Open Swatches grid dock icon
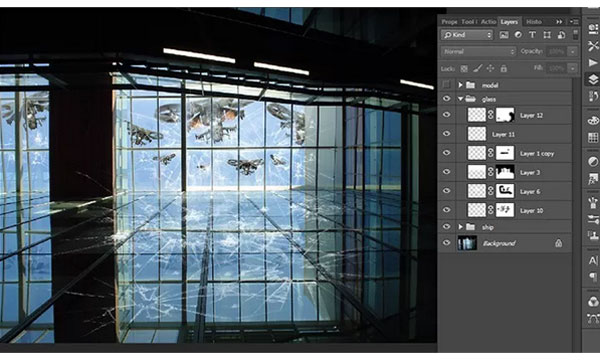The width and height of the screenshot is (600, 362). 593,137
